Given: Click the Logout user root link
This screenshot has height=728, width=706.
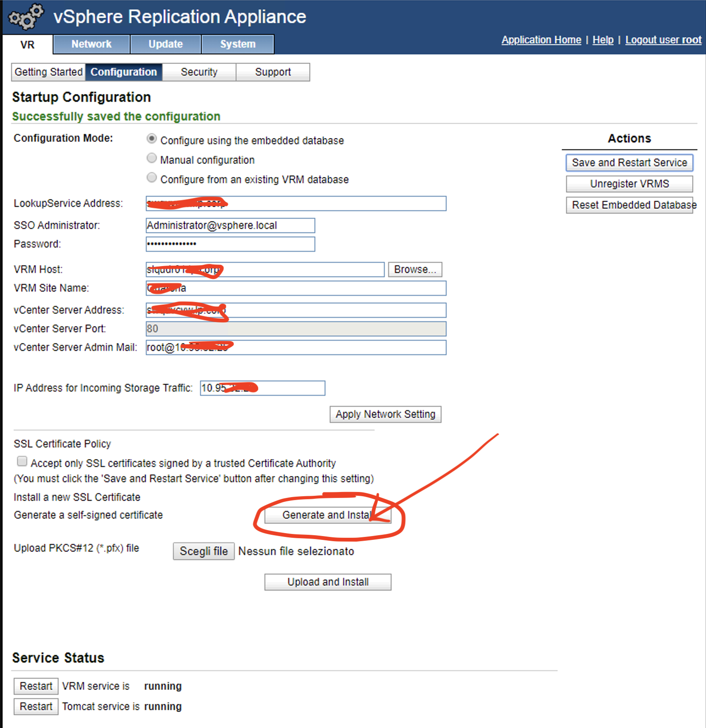Looking at the screenshot, I should [x=663, y=39].
